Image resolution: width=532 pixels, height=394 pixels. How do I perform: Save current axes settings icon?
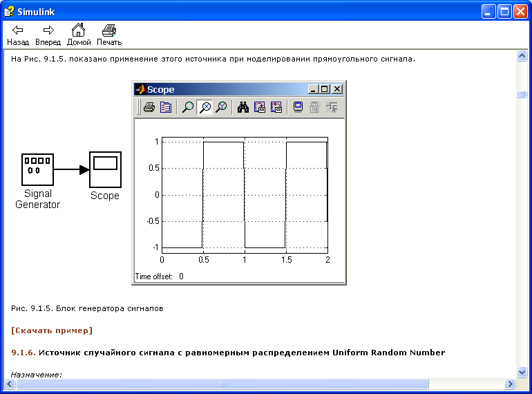tap(260, 108)
